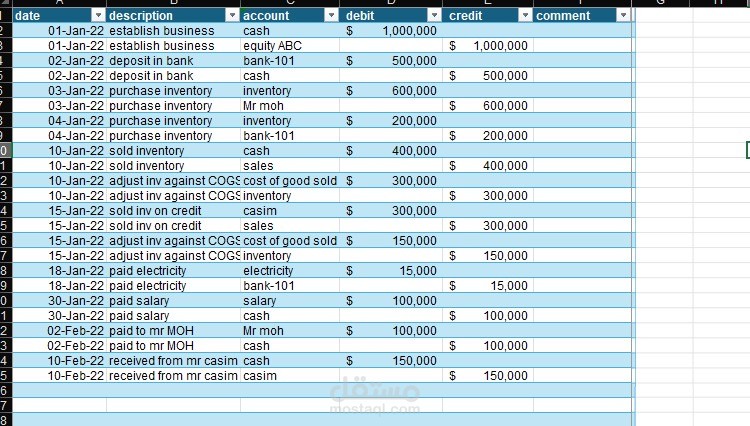Select the credit cell showing 200,000
This screenshot has width=750, height=426.
[x=488, y=136]
